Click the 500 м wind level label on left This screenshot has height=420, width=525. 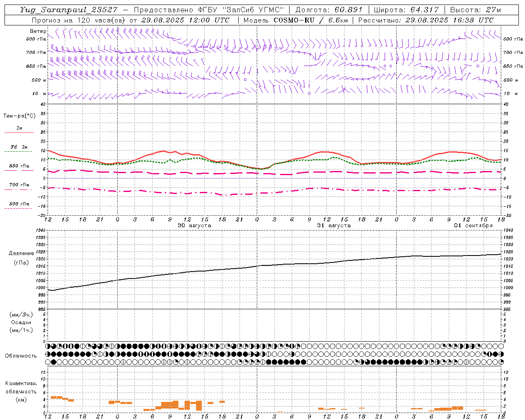pyautogui.click(x=39, y=80)
